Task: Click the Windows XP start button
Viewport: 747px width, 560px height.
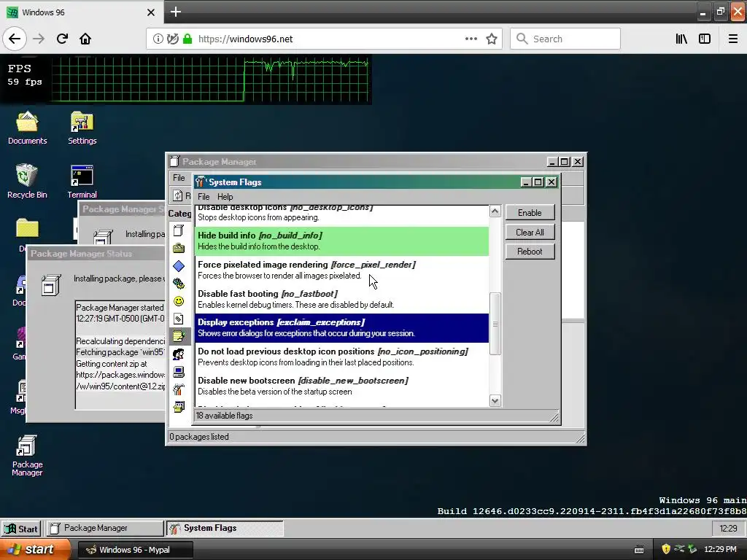Action: tap(34, 550)
